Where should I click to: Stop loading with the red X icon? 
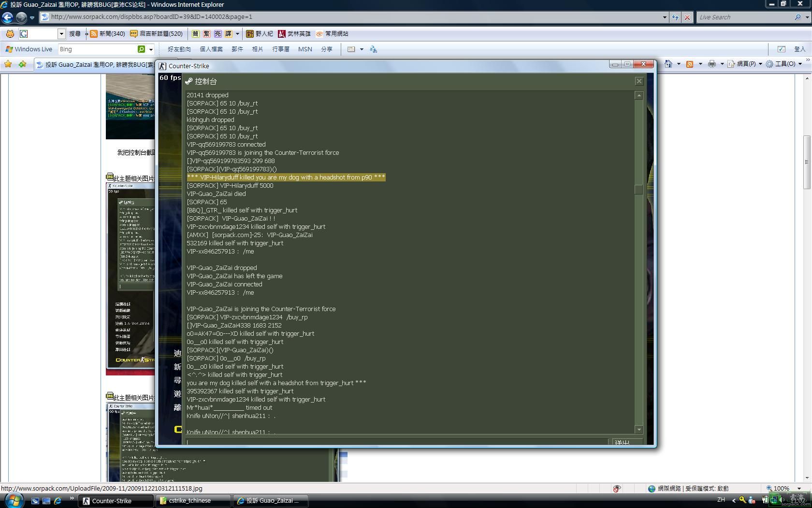687,17
